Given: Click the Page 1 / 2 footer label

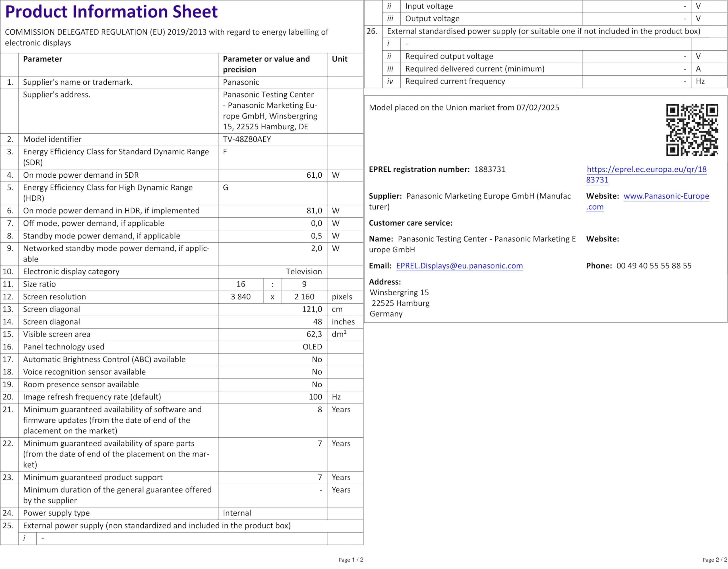Looking at the screenshot, I should [351, 560].
